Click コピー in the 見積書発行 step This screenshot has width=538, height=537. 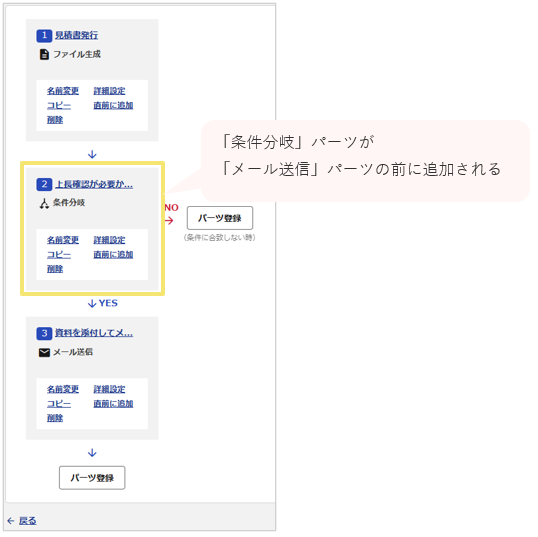59,105
